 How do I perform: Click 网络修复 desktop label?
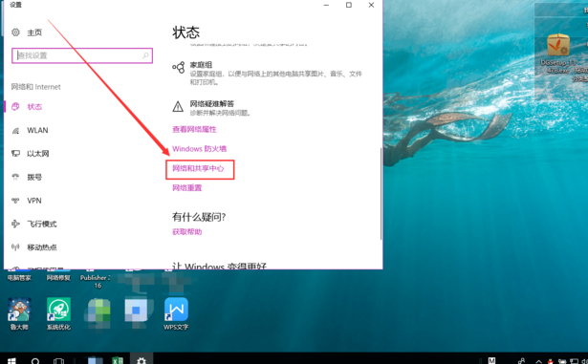pyautogui.click(x=58, y=278)
